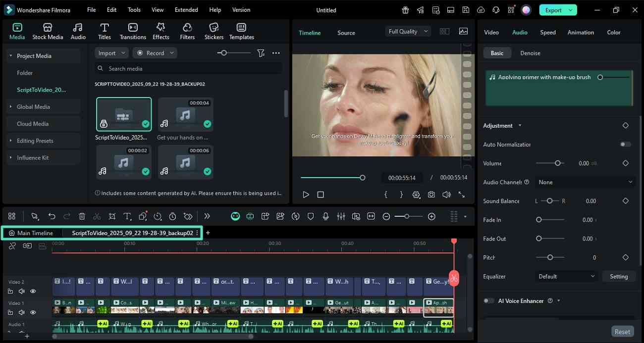Viewport: 644px width, 343px height.
Task: Toggle AI Voice Enhancer on
Action: click(x=488, y=300)
